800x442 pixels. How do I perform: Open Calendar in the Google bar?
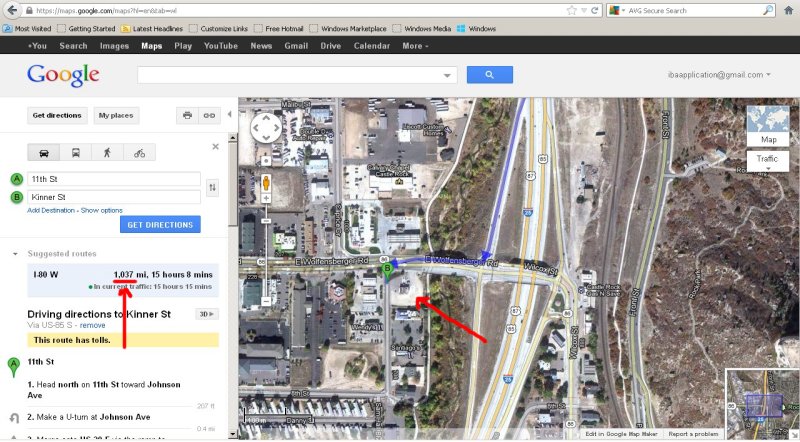(371, 46)
